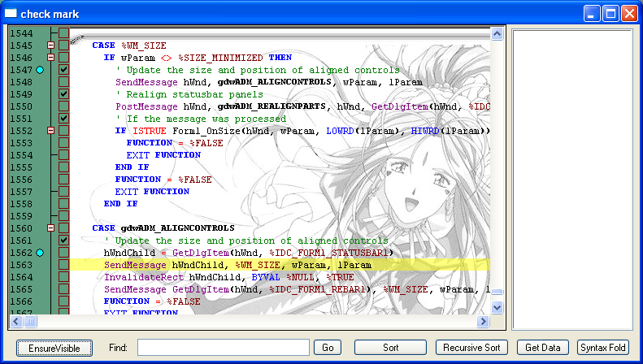643x364 pixels.
Task: Click the InvalidateRect hWndChild code line
Action: click(228, 277)
